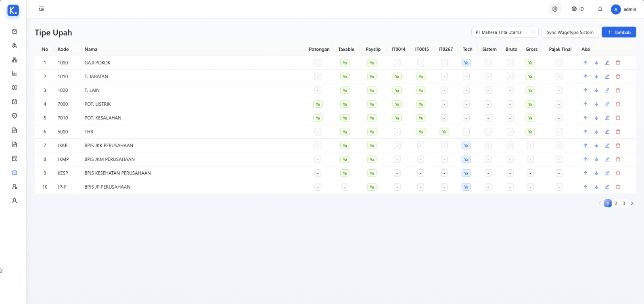This screenshot has width=644, height=304.
Task: Collapse the sidebar with the menu-fold icon
Action: 42,9
